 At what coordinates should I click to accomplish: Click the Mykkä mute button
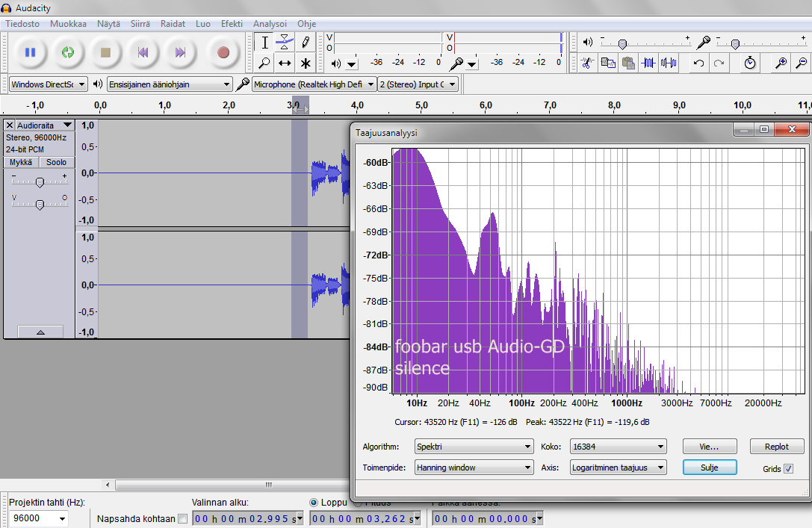[x=21, y=162]
